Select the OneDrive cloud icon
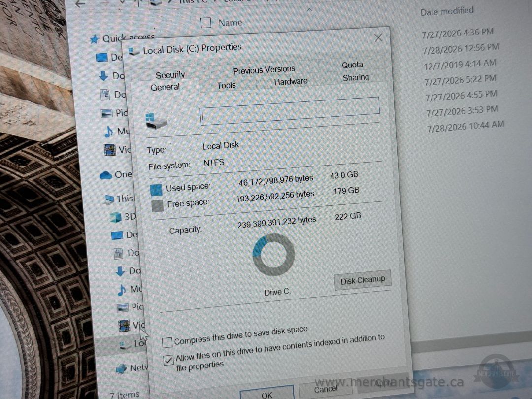The image size is (532, 399). pos(105,175)
